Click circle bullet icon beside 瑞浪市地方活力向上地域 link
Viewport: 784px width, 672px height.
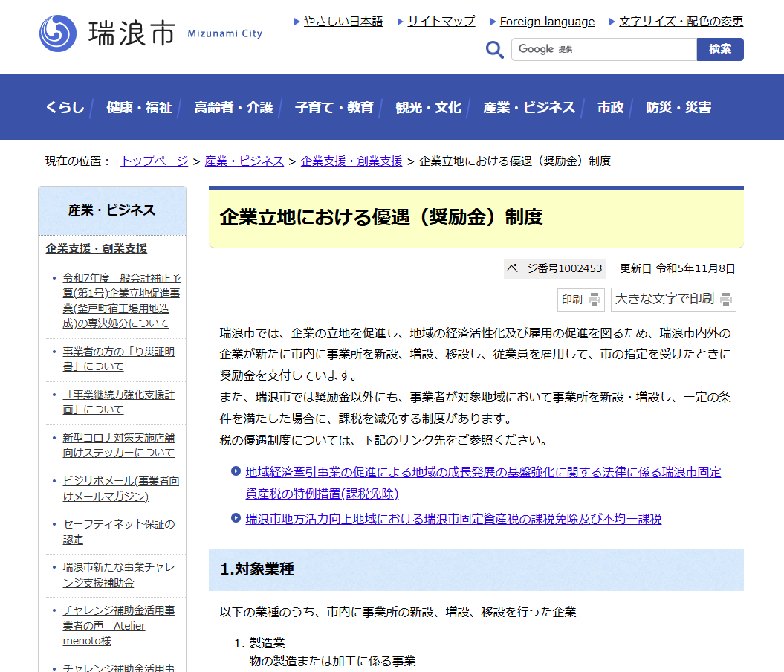tap(236, 517)
